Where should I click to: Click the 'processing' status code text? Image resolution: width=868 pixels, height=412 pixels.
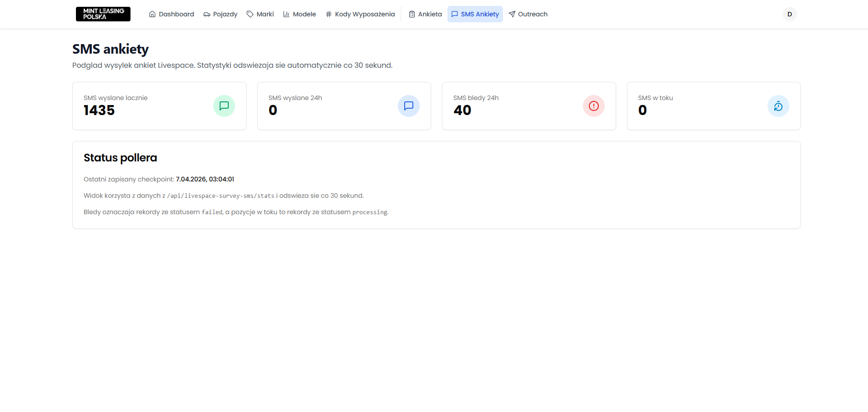point(370,212)
